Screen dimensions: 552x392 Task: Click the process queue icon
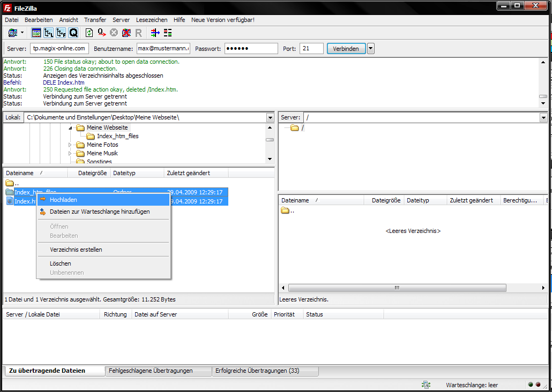[102, 33]
